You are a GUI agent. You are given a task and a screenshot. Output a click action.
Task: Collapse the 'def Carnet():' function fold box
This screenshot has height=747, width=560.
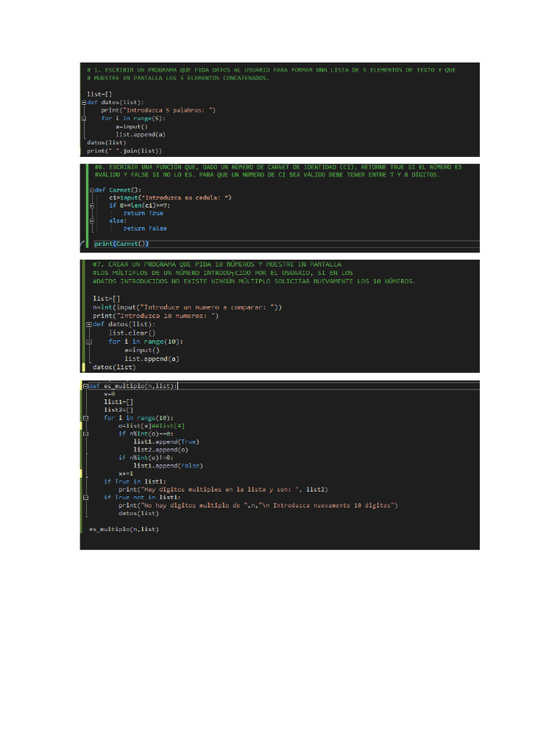coord(92,190)
